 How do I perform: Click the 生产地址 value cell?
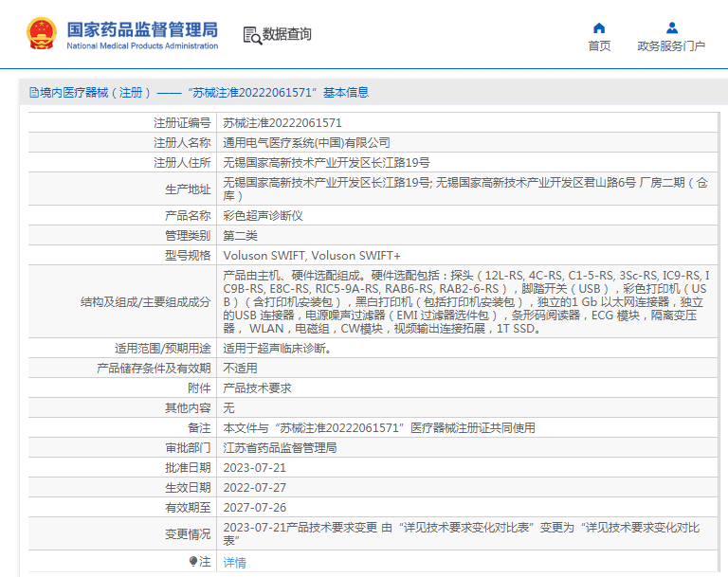(465, 189)
